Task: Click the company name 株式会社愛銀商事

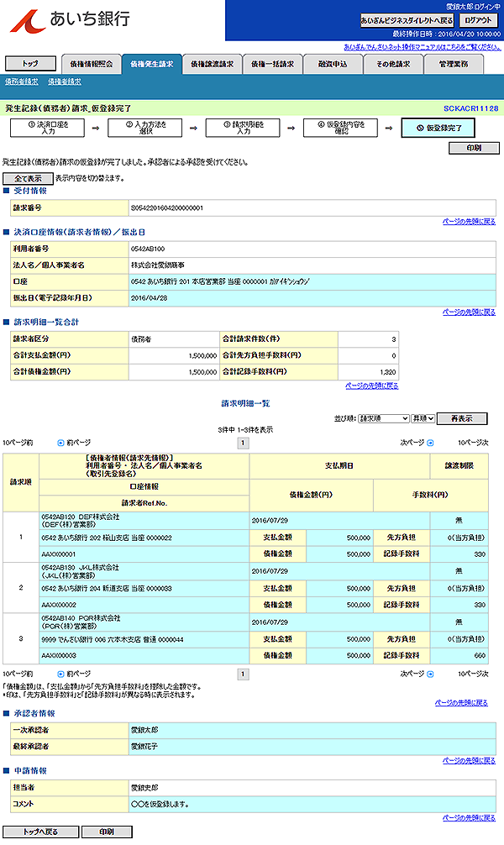Action: coord(157,265)
